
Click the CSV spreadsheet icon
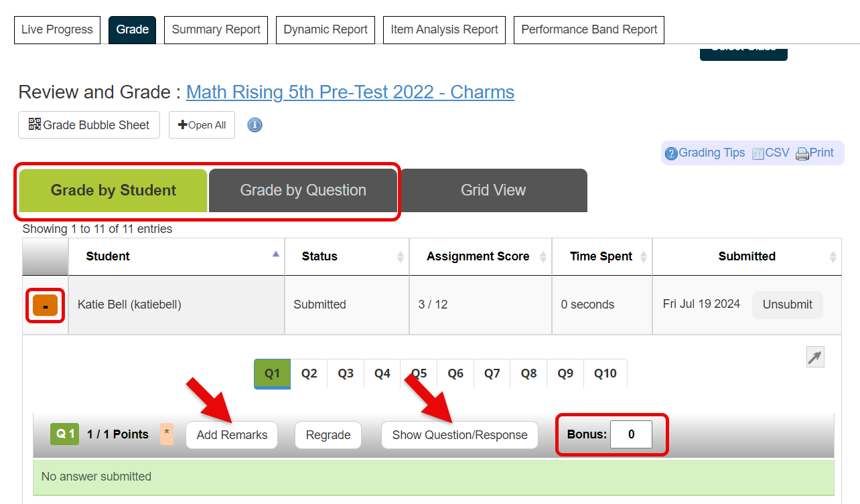[758, 154]
